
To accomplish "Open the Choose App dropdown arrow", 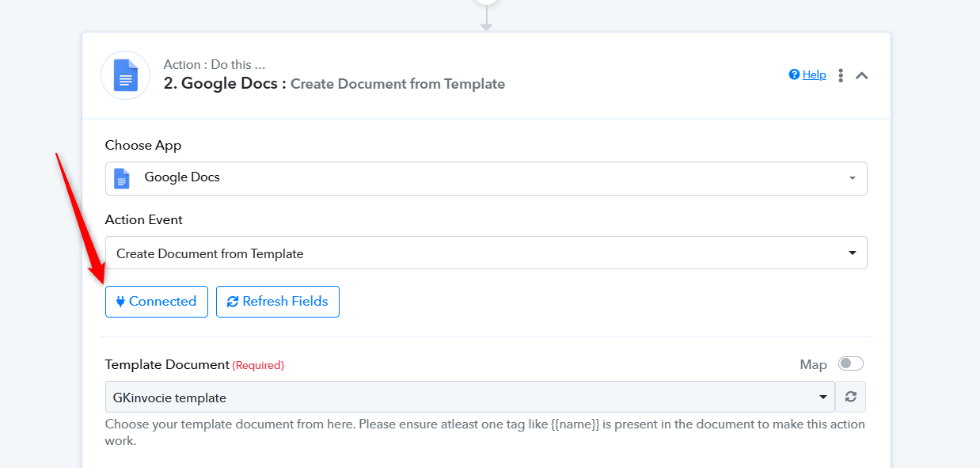I will [853, 178].
